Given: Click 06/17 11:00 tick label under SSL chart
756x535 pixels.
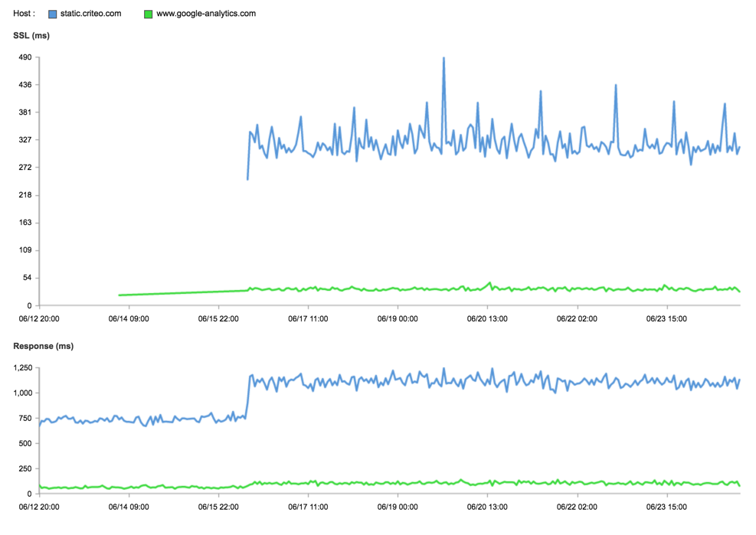Looking at the screenshot, I should 308,318.
